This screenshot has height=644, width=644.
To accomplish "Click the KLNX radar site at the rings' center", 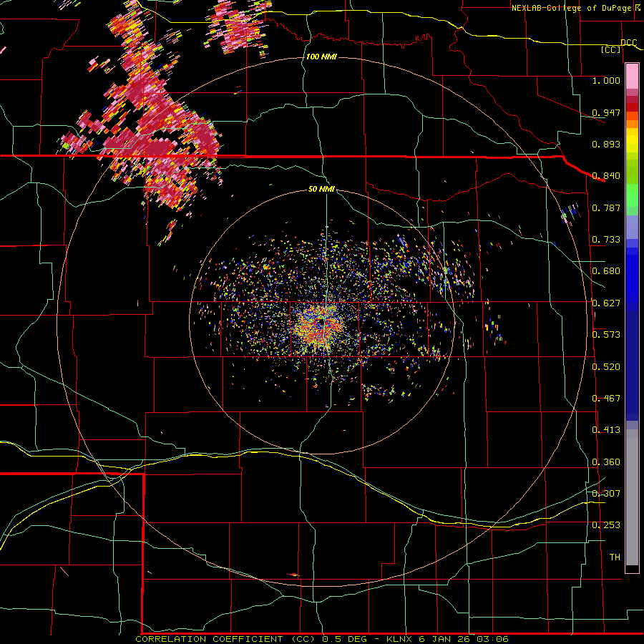I will coord(321,322).
